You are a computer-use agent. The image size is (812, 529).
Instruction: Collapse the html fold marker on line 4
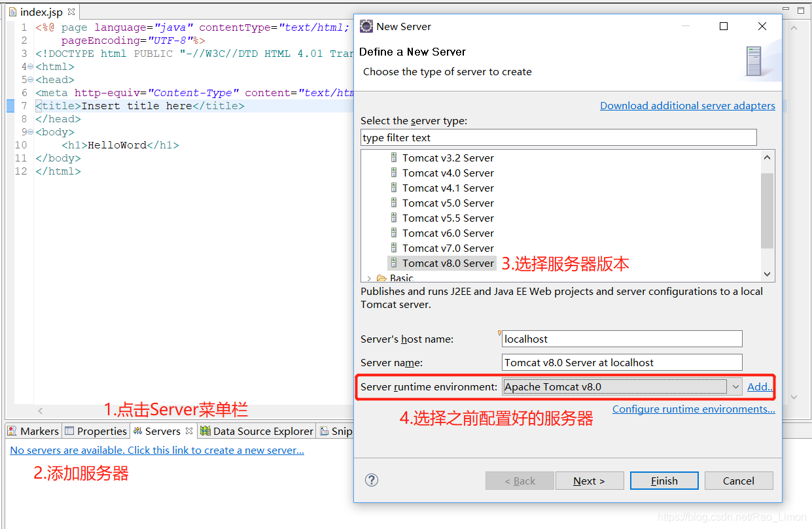click(x=31, y=67)
